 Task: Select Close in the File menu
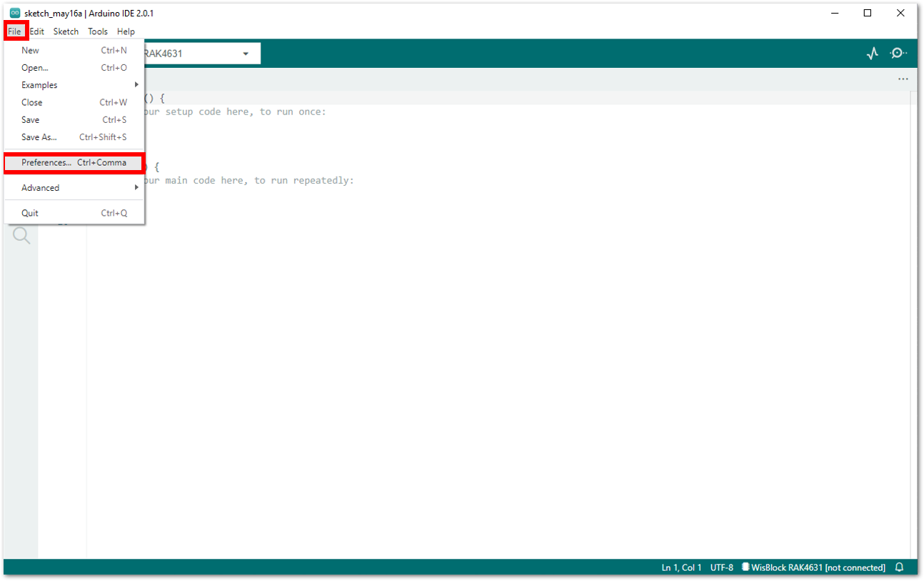click(74, 102)
